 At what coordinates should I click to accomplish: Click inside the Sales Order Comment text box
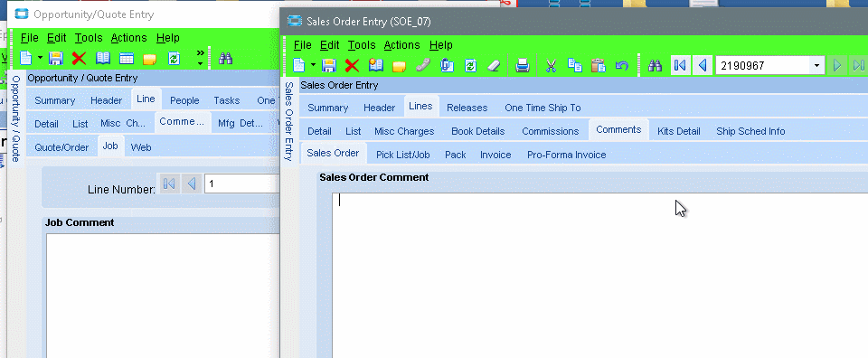pyautogui.click(x=600, y=275)
